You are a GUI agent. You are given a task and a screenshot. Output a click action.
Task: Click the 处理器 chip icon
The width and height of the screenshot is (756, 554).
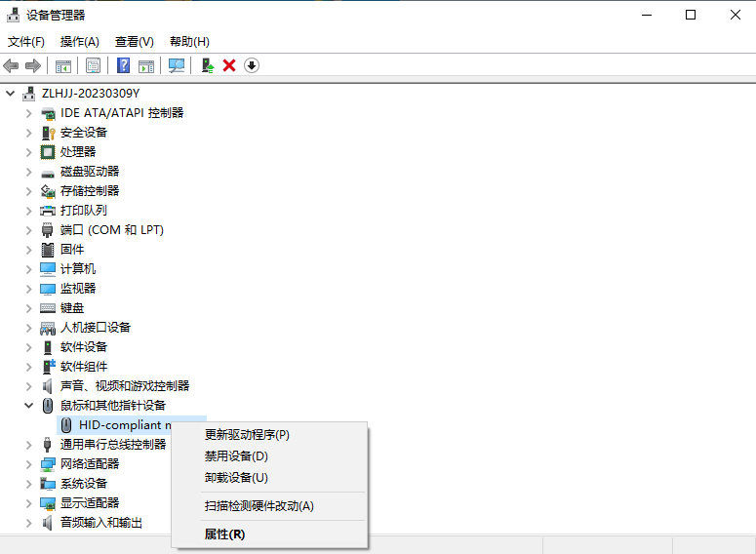pos(48,152)
